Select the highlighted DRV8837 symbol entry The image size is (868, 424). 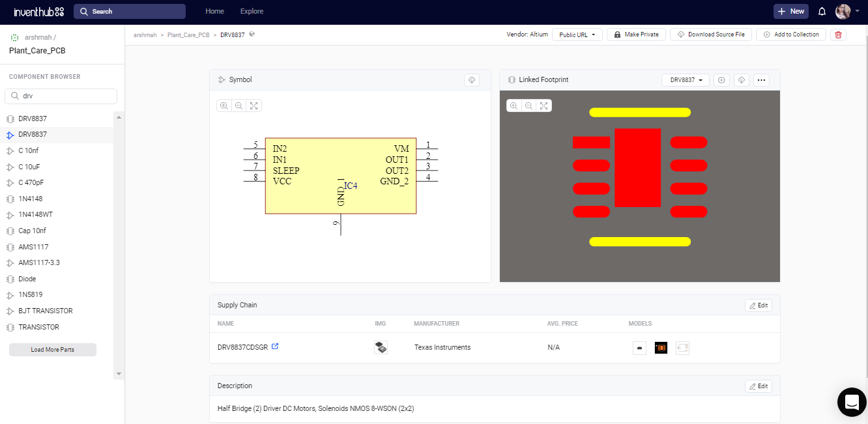coord(57,135)
